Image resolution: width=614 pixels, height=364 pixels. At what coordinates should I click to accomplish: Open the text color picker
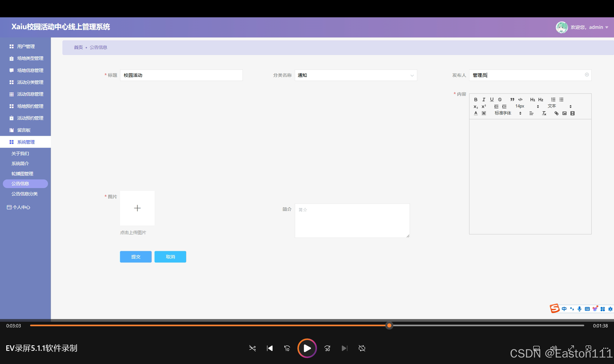476,113
